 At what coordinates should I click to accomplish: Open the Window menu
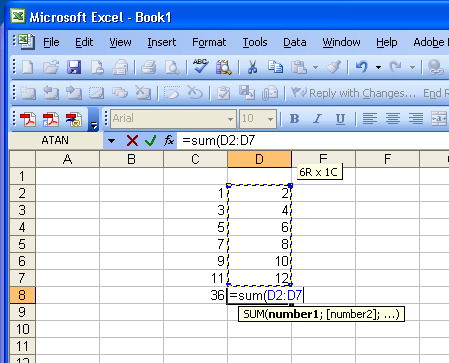(341, 42)
